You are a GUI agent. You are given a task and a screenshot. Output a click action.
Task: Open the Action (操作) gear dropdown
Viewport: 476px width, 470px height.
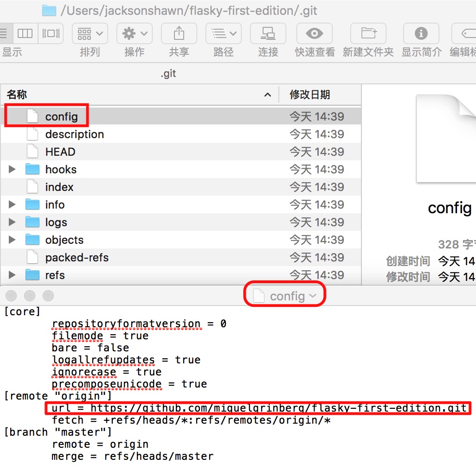pyautogui.click(x=134, y=33)
